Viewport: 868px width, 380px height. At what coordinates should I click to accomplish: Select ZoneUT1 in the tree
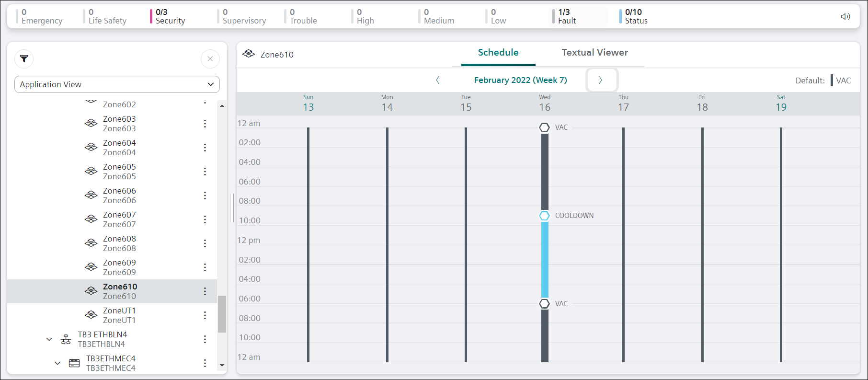tap(119, 315)
